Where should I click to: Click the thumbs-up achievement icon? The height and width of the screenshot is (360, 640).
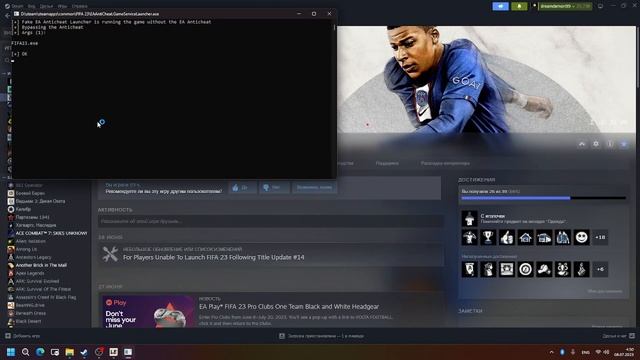pos(507,237)
